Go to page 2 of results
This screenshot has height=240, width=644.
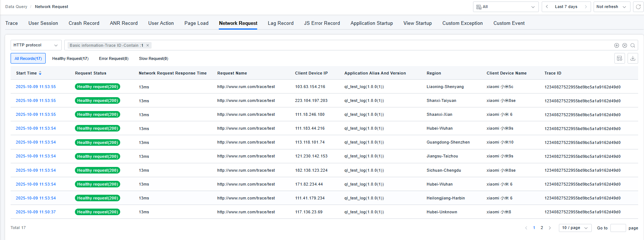pos(542,228)
